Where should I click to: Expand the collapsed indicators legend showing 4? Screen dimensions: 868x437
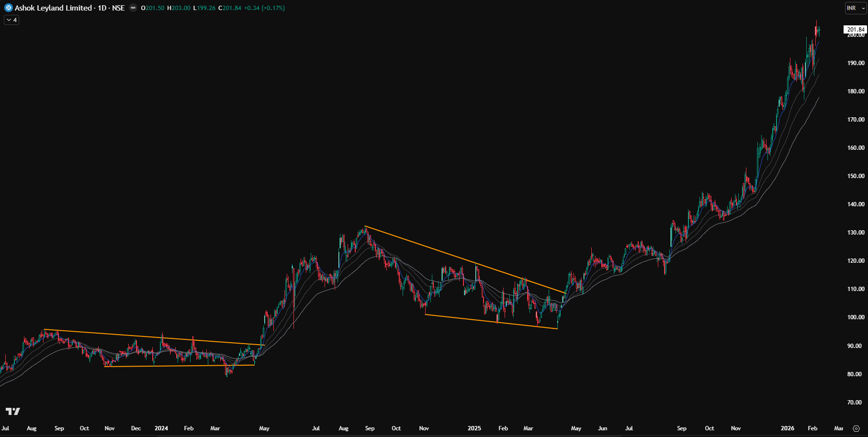coord(11,20)
